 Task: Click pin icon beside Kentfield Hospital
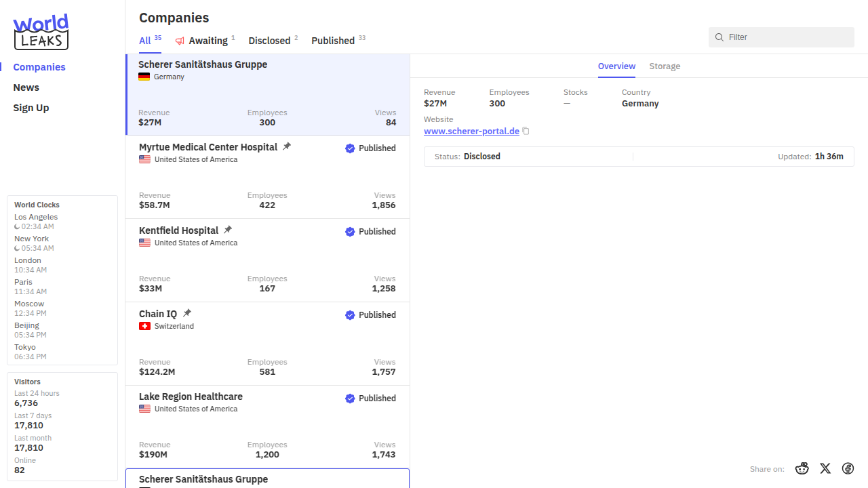(228, 230)
